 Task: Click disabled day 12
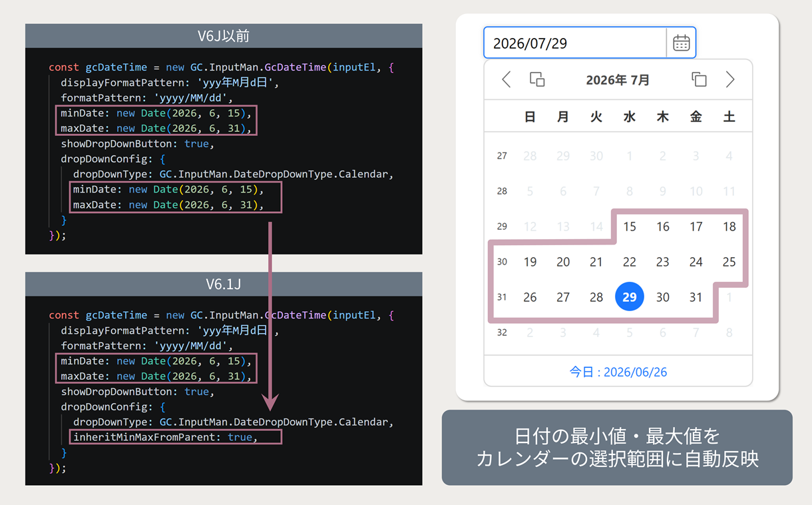(530, 227)
